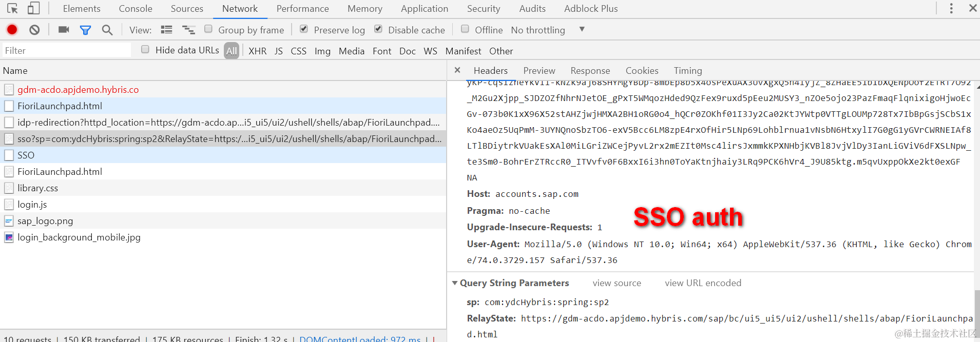Image resolution: width=980 pixels, height=342 pixels.
Task: Select the Network tab
Action: 240,9
